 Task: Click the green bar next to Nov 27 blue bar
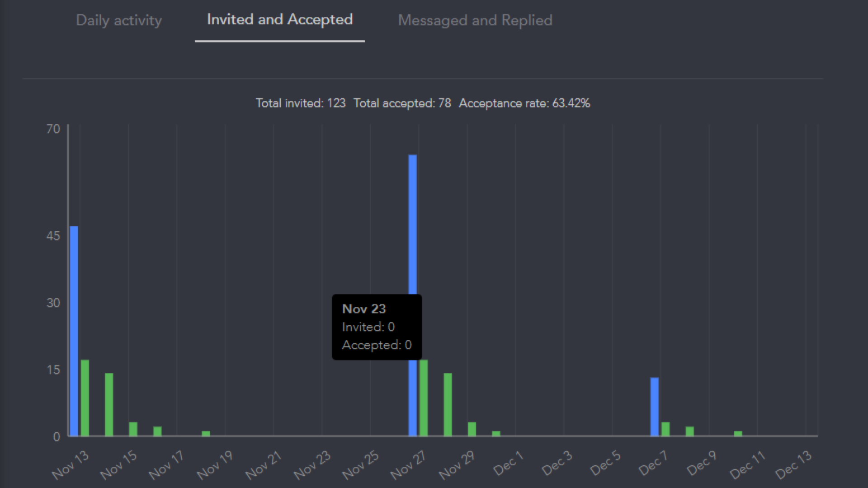(424, 398)
